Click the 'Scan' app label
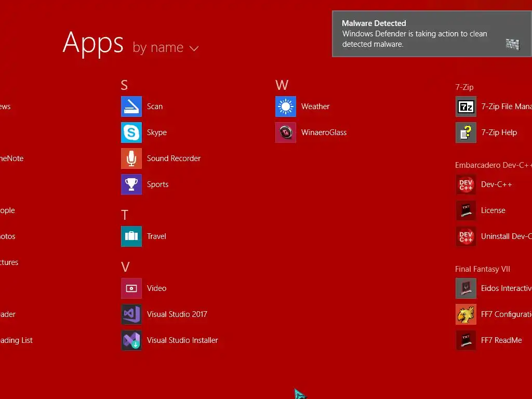This screenshot has height=399, width=532. tap(155, 107)
